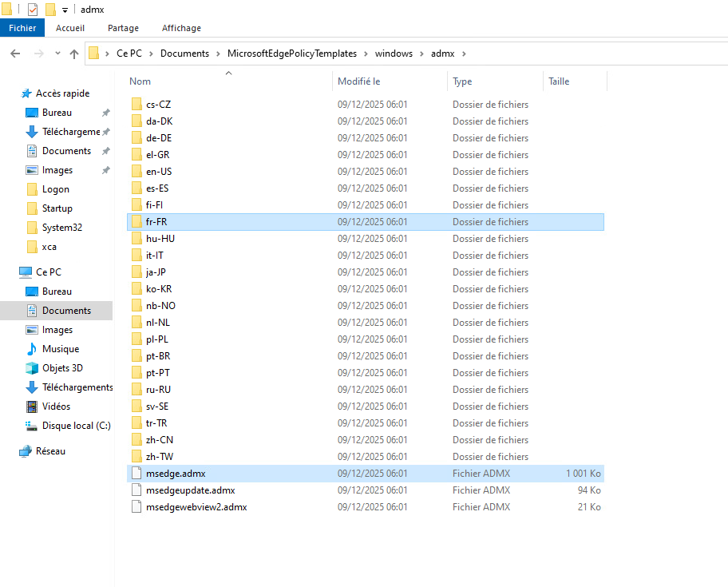
Task: Open the quick access toolbar customize dropdown
Action: (65, 10)
